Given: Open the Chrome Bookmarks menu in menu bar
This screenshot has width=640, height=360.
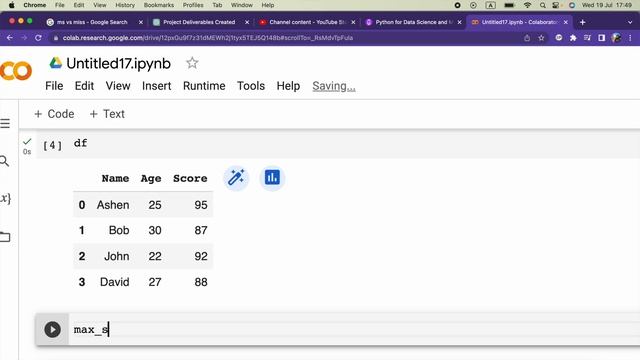Looking at the screenshot, I should coord(158,5).
